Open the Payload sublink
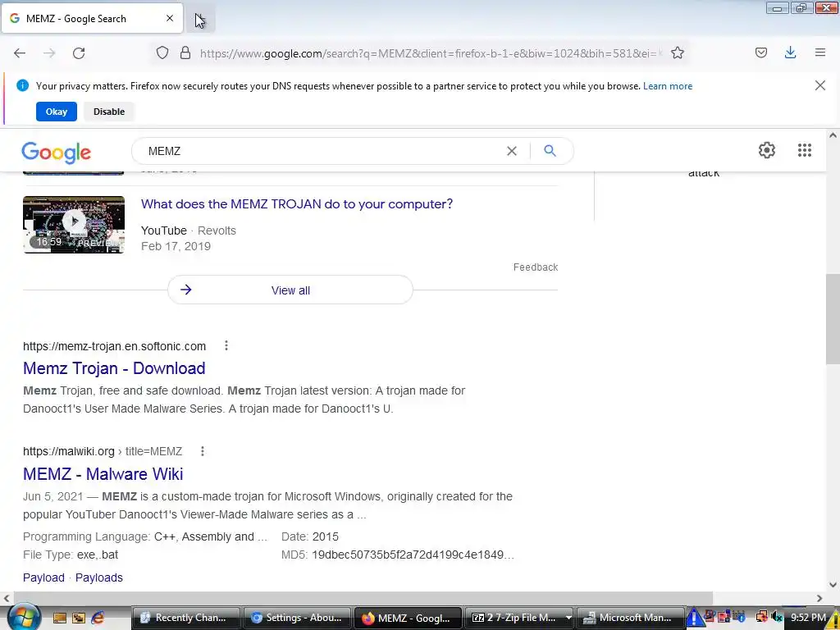Screen dimensions: 840x630 tap(43, 577)
